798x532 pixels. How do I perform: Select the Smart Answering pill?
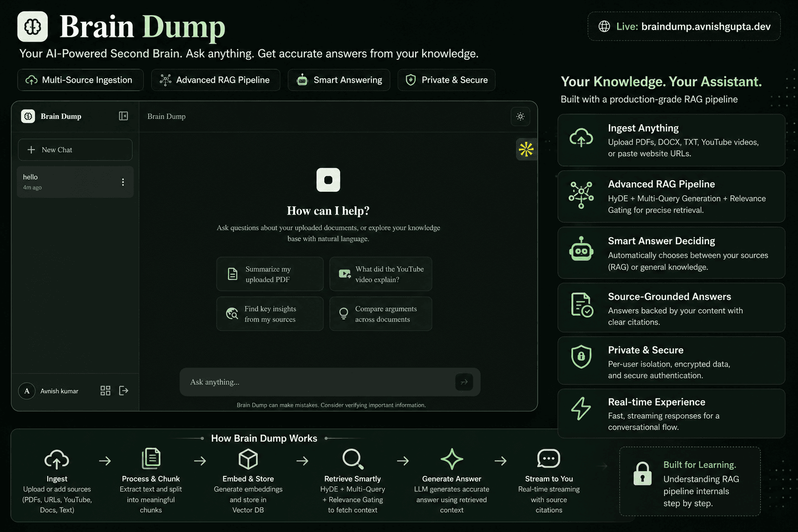339,80
